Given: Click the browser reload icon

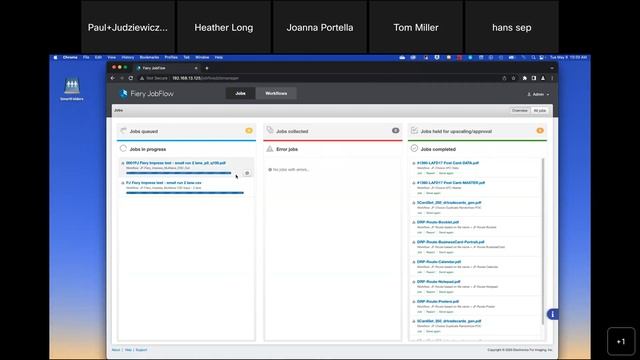Looking at the screenshot, I should tap(131, 78).
